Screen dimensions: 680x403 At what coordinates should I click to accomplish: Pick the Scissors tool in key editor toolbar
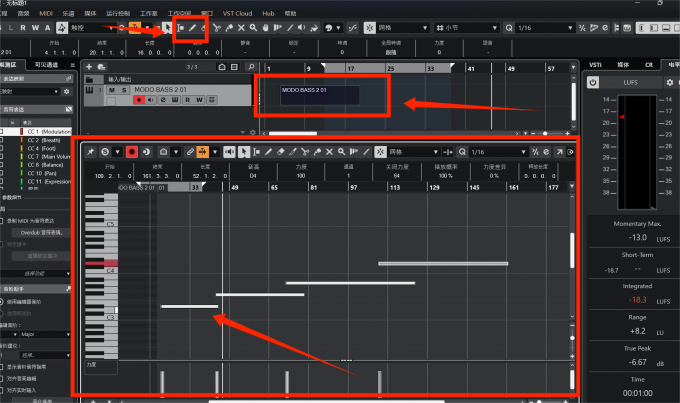tap(305, 152)
